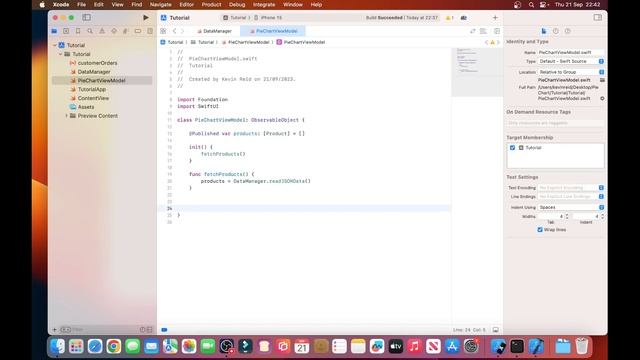Click PieChartViewModel class in jump bar
This screenshot has height=360, width=640.
click(301, 42)
